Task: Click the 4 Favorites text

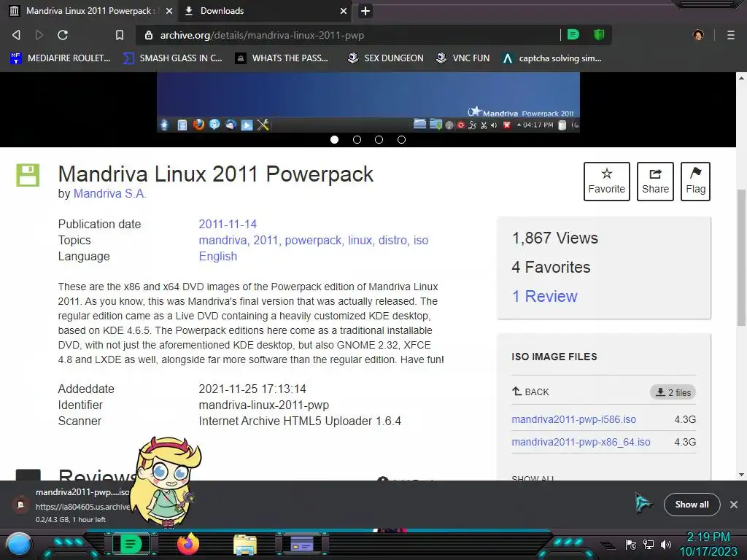Action: [x=551, y=267]
